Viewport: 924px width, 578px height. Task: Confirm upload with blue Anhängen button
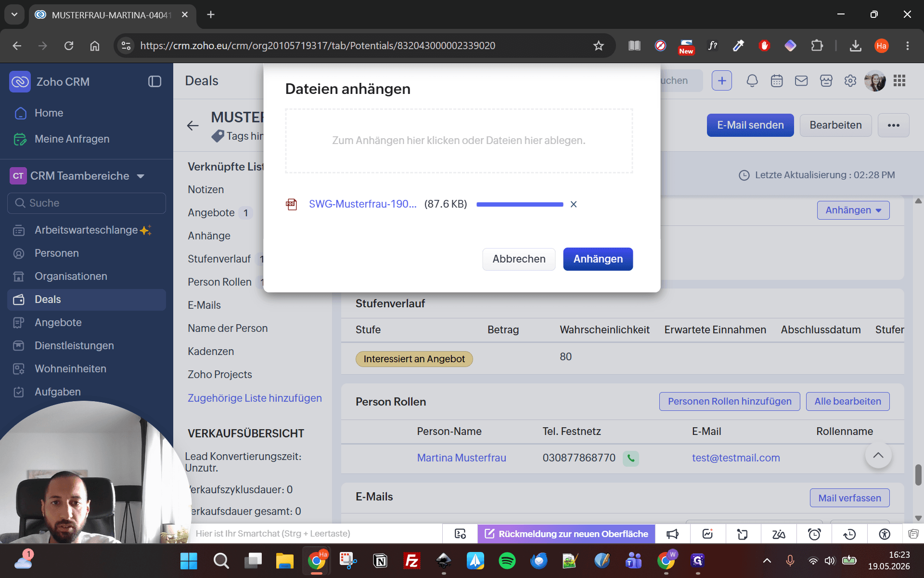[x=598, y=259]
